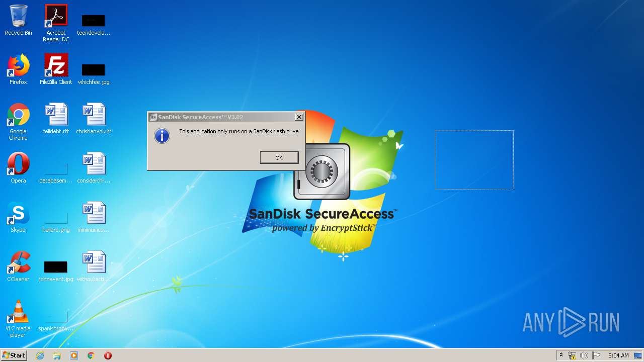The width and height of the screenshot is (644, 362).
Task: Click OK in the SanDisk SecureAccess dialog
Action: point(279,157)
